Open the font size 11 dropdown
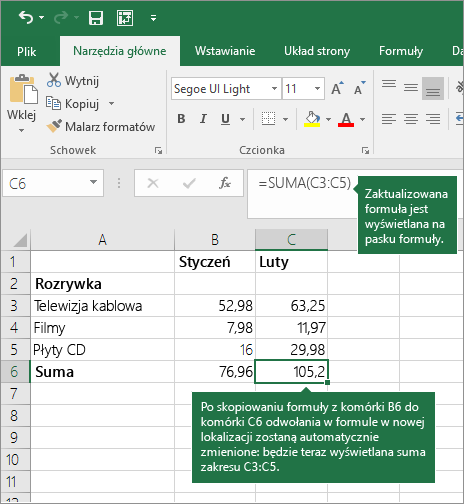The height and width of the screenshot is (504, 464). click(317, 89)
